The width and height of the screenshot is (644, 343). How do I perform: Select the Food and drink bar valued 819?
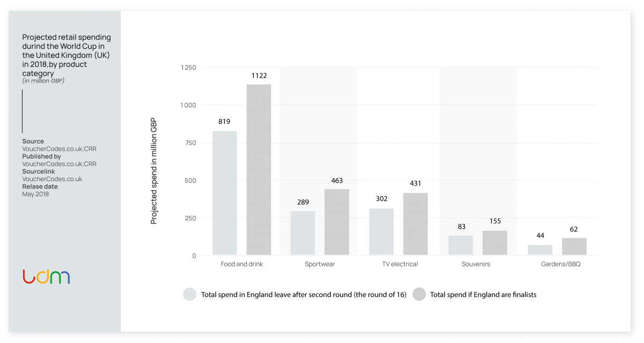click(224, 193)
